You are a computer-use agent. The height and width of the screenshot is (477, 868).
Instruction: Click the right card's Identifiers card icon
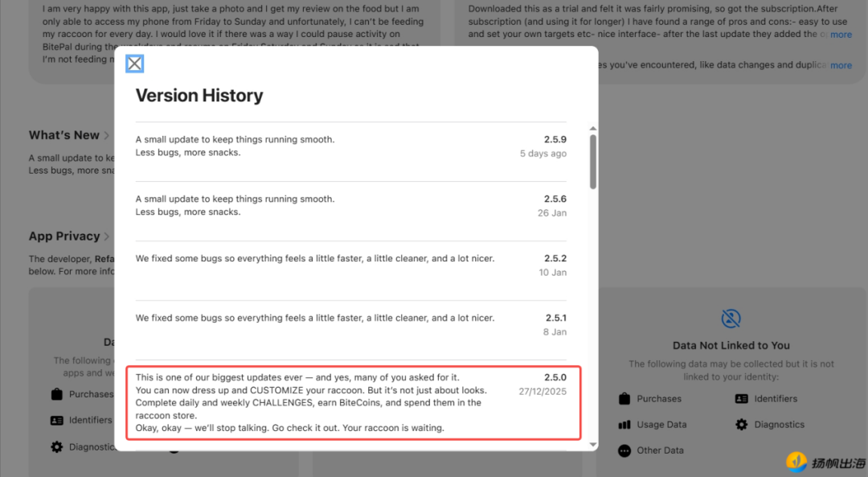tap(741, 399)
